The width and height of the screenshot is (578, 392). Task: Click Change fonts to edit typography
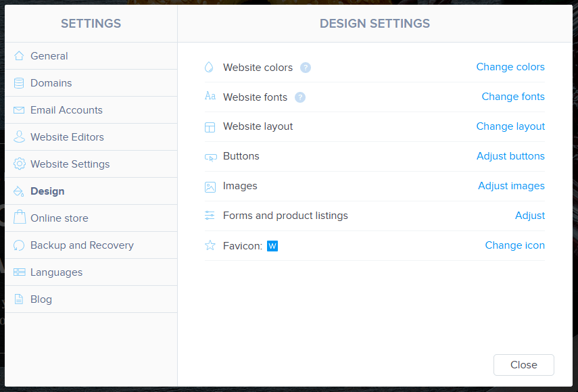[x=512, y=97]
